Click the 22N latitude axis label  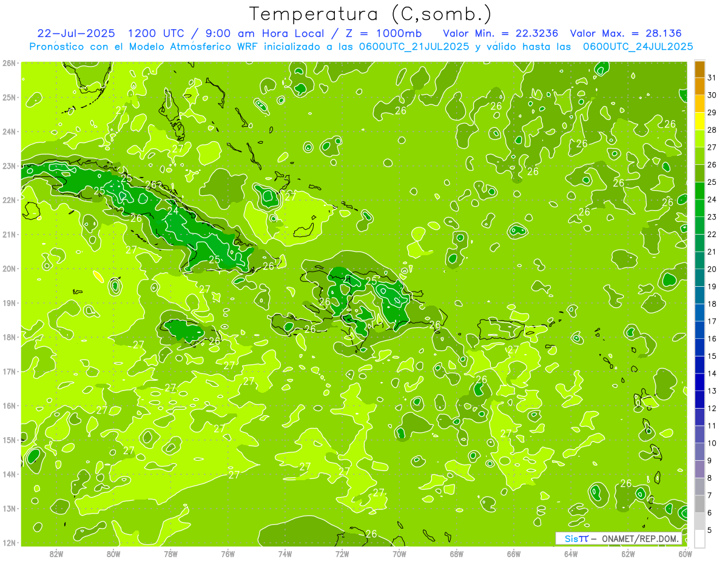coord(9,200)
